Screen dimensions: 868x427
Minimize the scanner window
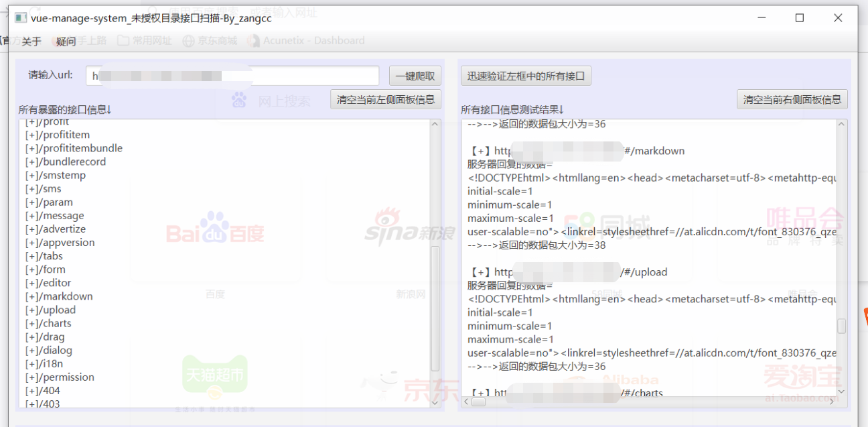pyautogui.click(x=761, y=18)
